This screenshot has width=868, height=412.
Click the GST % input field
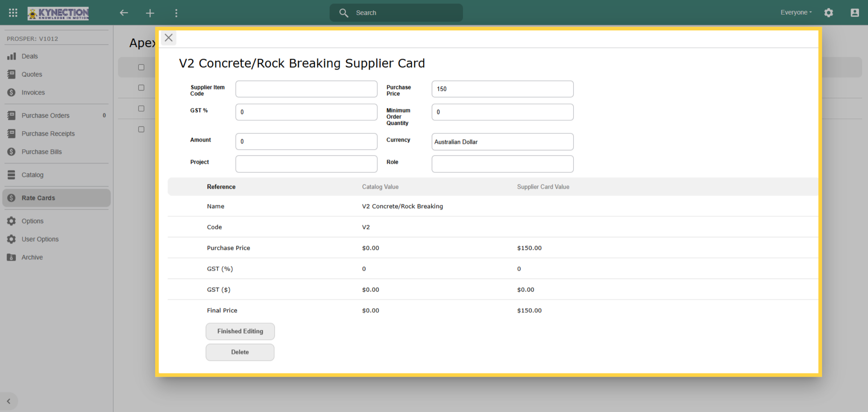coord(306,112)
